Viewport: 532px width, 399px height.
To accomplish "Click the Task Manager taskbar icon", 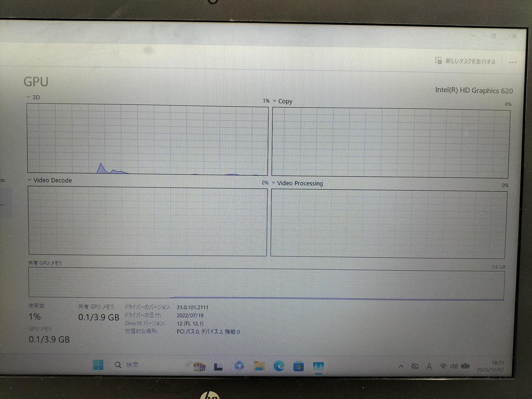I will [318, 366].
